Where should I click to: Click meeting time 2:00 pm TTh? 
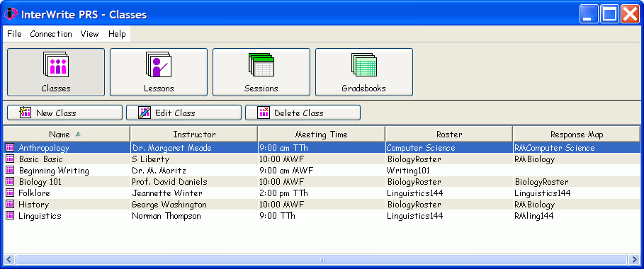(x=284, y=193)
